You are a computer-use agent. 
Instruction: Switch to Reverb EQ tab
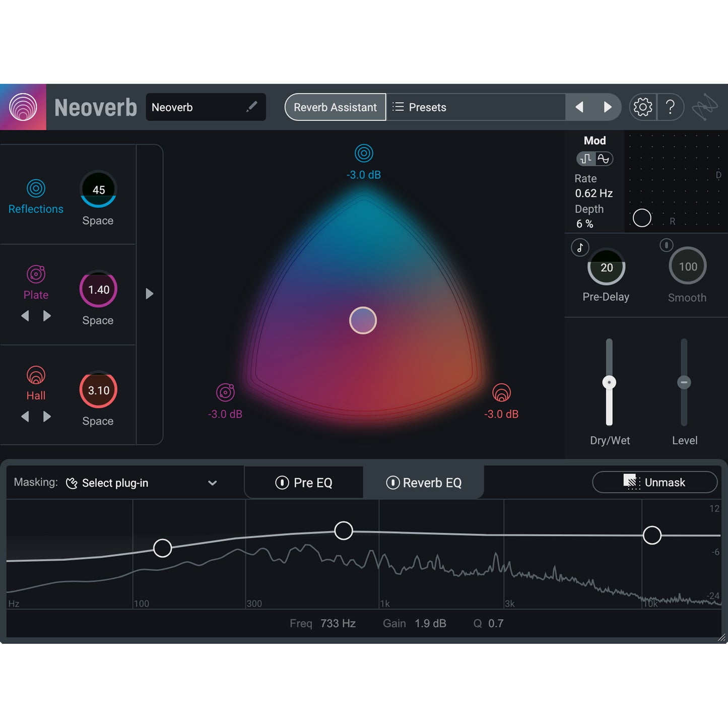click(424, 483)
